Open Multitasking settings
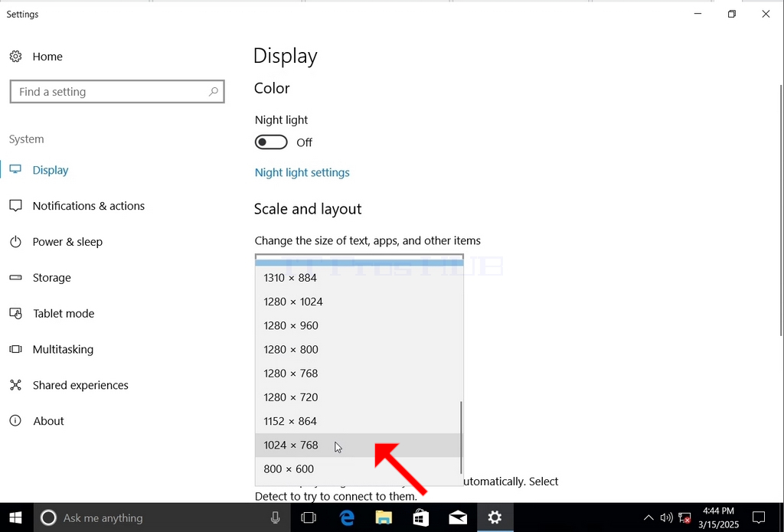The image size is (784, 532). (x=63, y=349)
